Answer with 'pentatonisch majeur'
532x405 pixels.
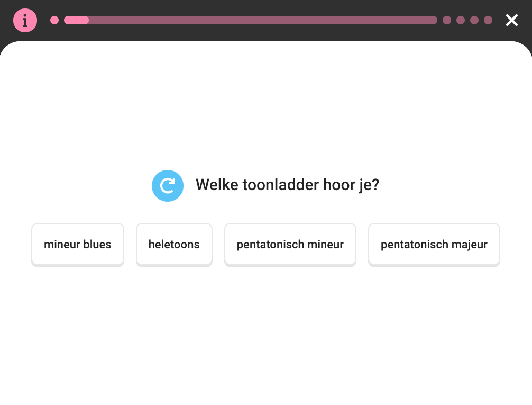point(434,245)
